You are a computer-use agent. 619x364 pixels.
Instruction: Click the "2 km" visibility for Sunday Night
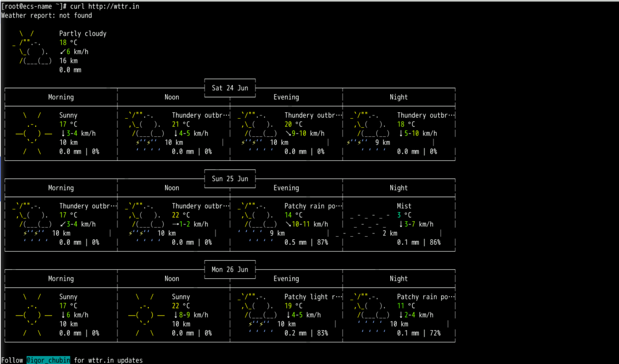coord(390,233)
